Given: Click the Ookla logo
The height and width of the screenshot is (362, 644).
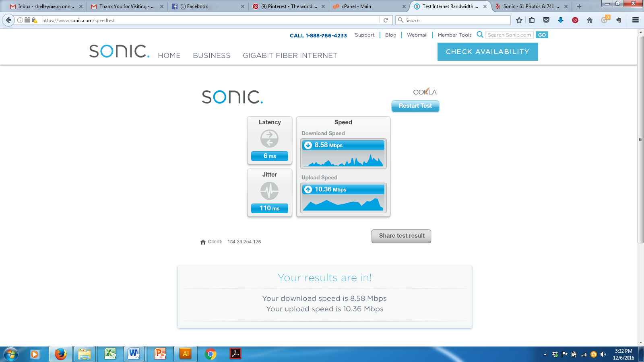Looking at the screenshot, I should [425, 92].
